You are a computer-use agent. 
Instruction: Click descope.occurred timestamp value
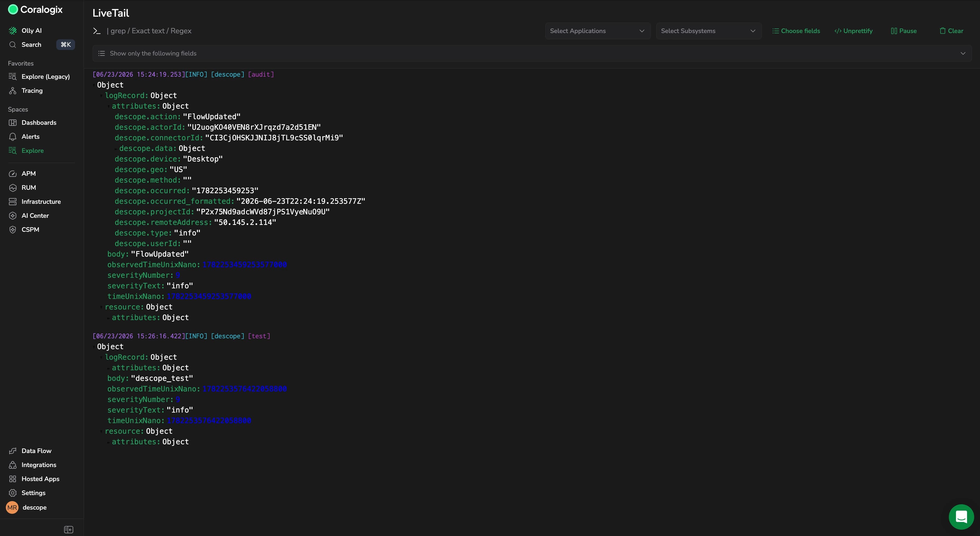pyautogui.click(x=225, y=191)
